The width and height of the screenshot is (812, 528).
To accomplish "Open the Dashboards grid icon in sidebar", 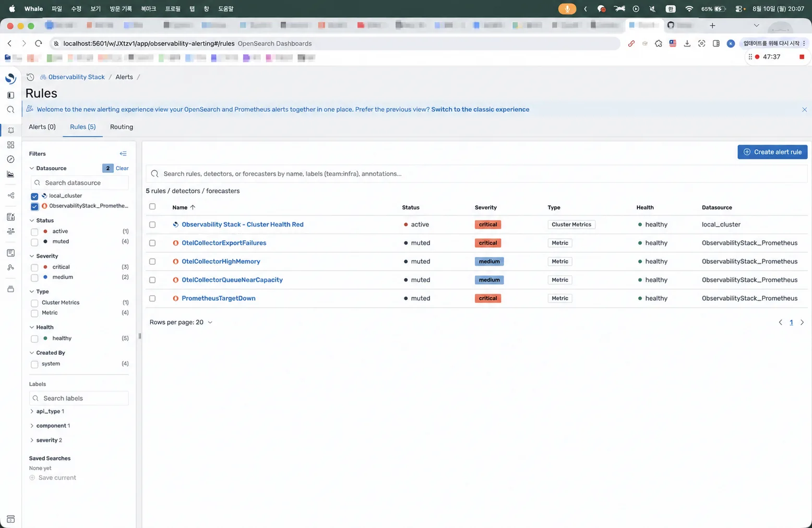I will [x=10, y=145].
